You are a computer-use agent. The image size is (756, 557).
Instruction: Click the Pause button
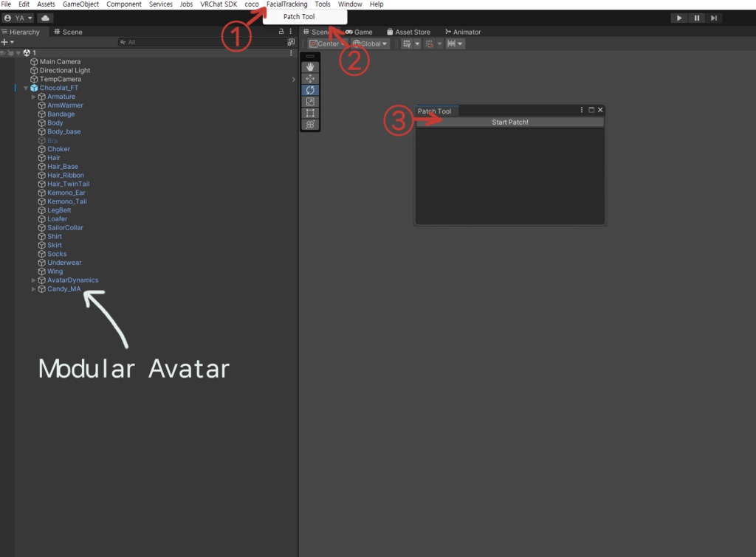coord(697,18)
